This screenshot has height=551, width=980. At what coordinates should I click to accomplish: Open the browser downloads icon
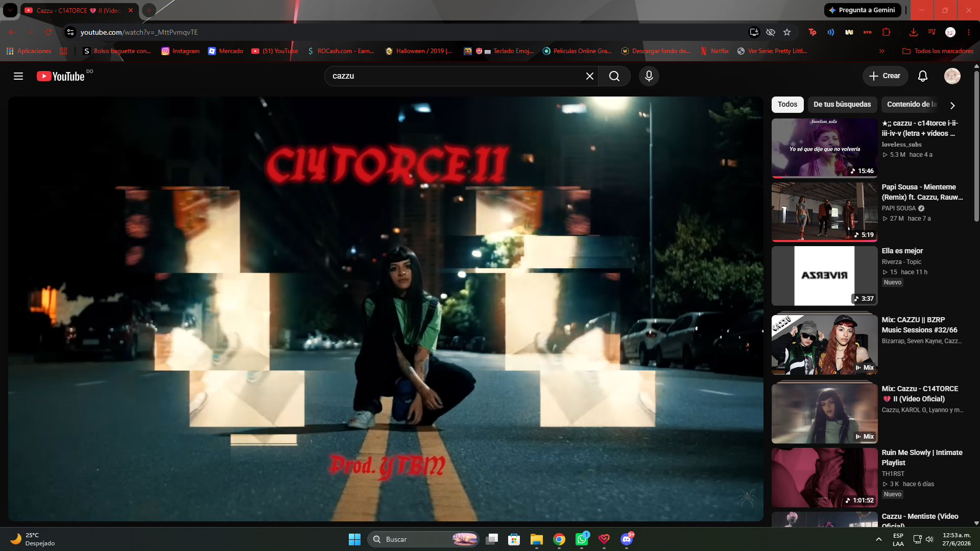pos(914,32)
